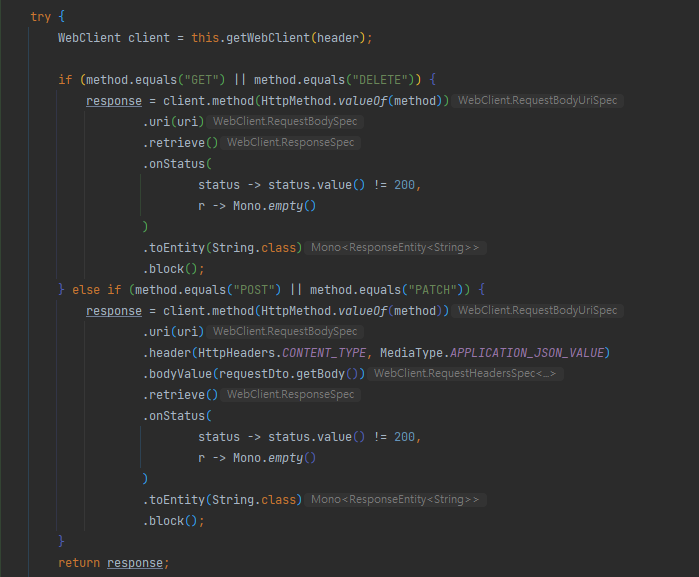
Task: Click the "WebClient" type in the client declaration
Action: coord(89,38)
